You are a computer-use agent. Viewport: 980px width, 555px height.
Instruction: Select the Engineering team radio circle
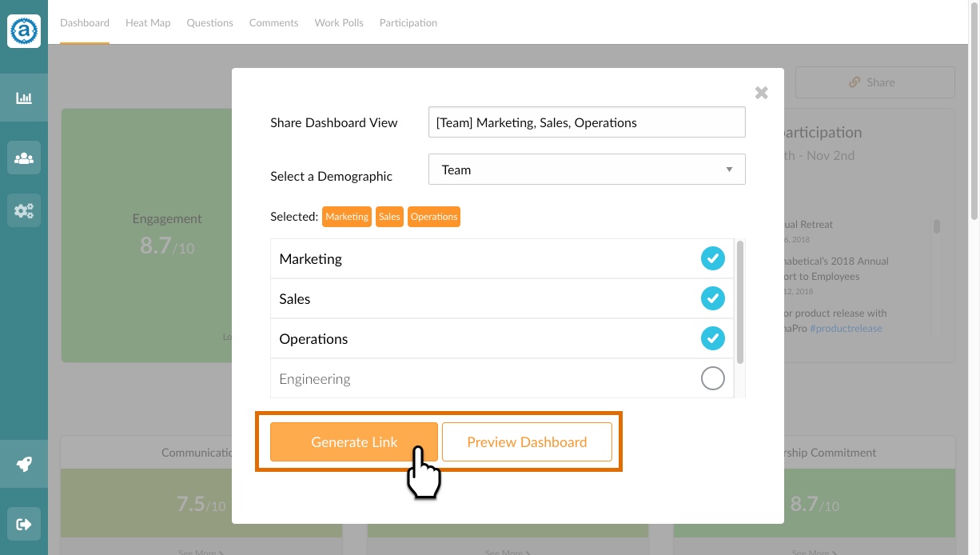click(x=713, y=378)
